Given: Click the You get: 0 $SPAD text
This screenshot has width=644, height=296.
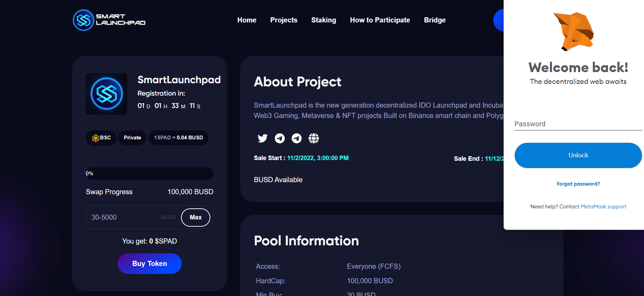Looking at the screenshot, I should [x=150, y=241].
